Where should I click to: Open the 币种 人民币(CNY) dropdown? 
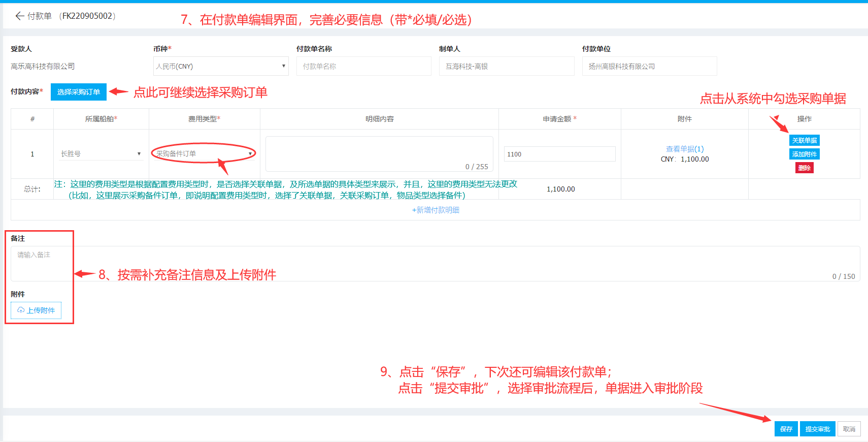(x=221, y=66)
